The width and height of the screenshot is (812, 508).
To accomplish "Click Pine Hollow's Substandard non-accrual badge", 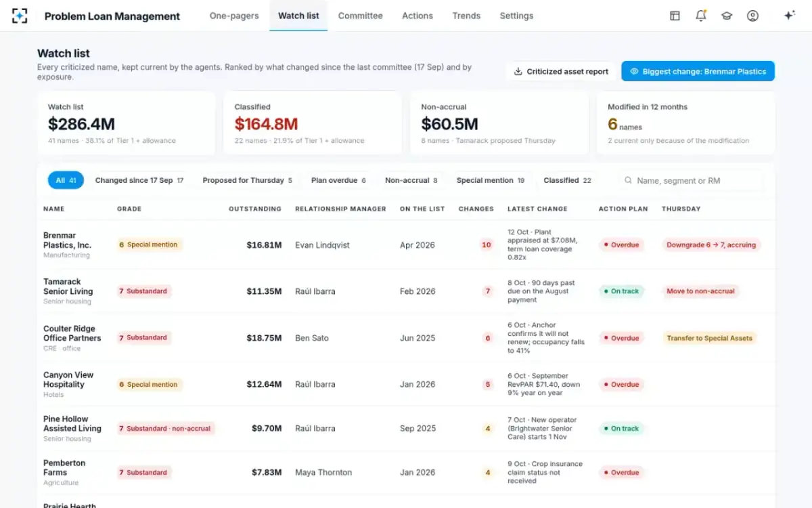I will [x=165, y=428].
